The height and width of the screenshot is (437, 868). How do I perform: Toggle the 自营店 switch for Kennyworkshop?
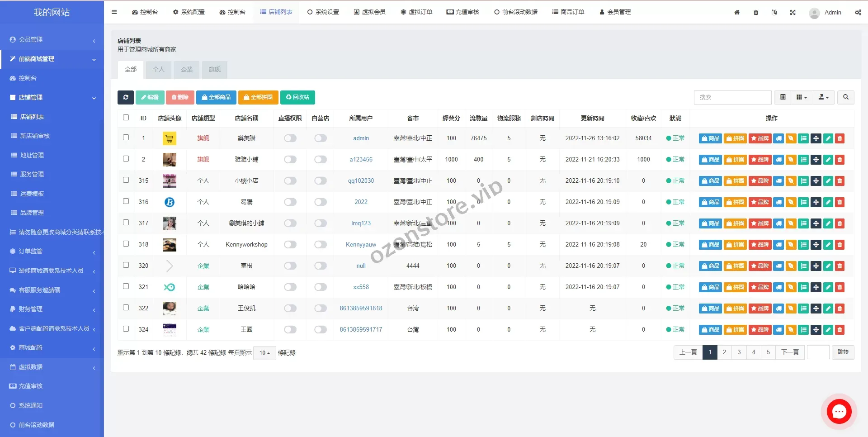click(321, 245)
